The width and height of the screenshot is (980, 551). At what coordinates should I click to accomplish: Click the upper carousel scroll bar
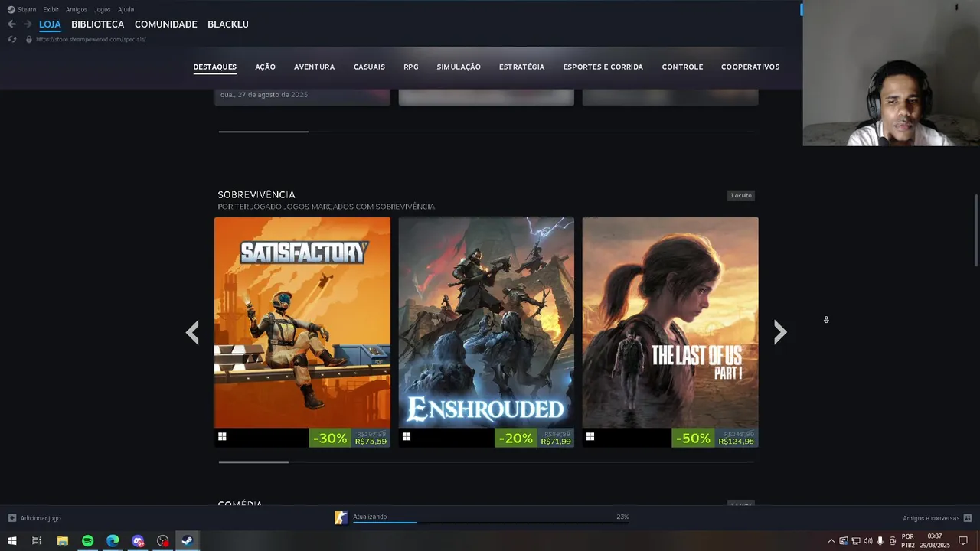pos(263,132)
